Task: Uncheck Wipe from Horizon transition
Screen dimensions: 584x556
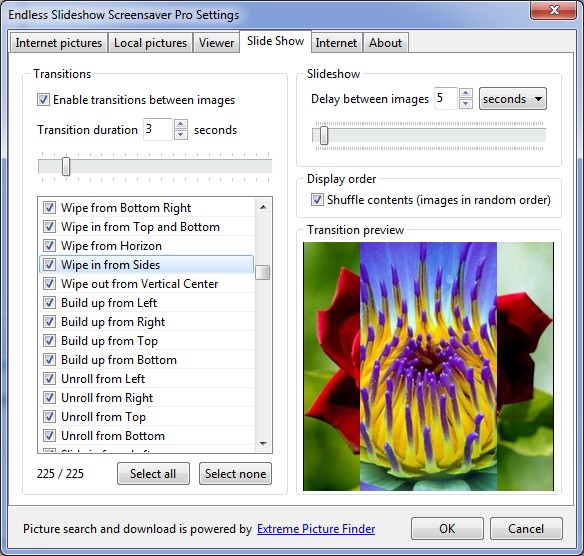Action: pyautogui.click(x=49, y=245)
